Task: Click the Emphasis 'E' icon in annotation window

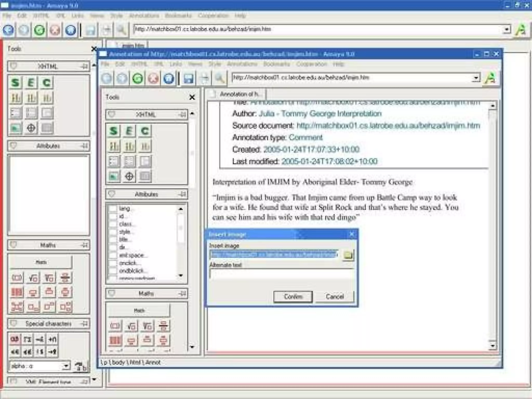Action: [x=129, y=131]
